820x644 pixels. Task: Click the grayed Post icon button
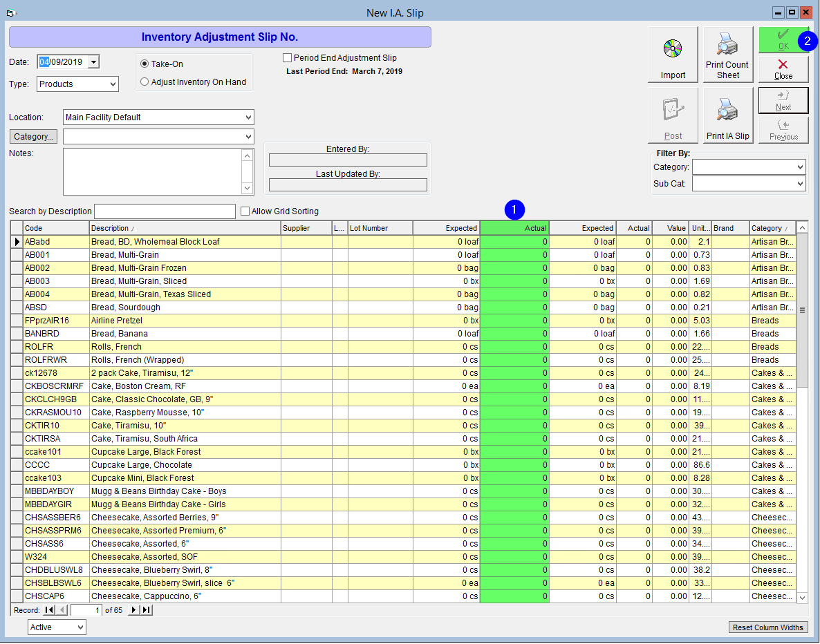[x=673, y=115]
